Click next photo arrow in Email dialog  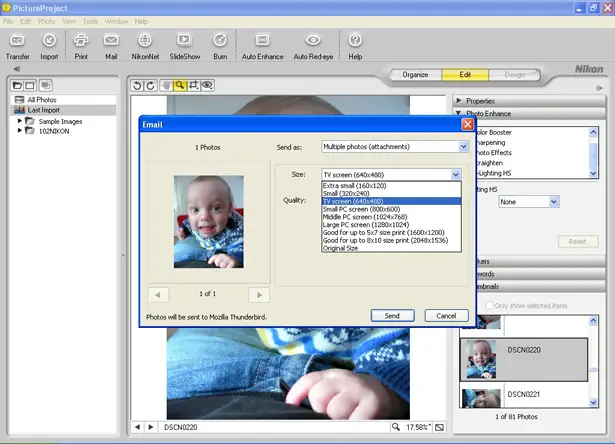click(x=259, y=295)
